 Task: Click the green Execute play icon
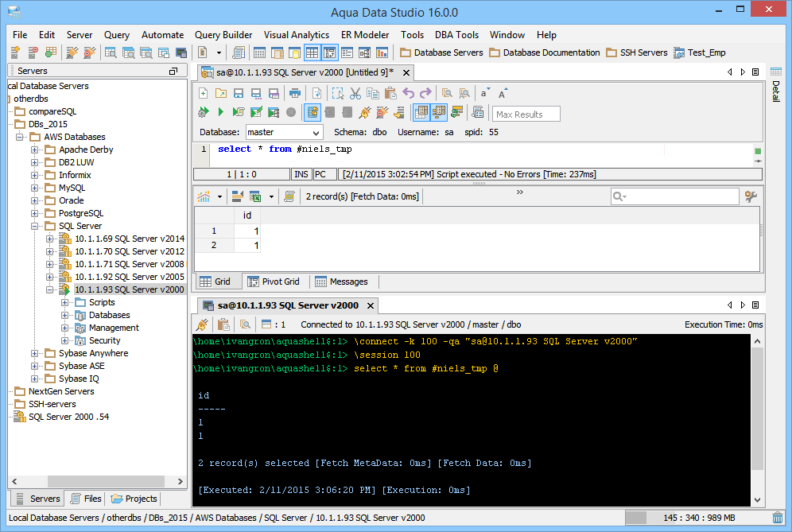[x=221, y=112]
